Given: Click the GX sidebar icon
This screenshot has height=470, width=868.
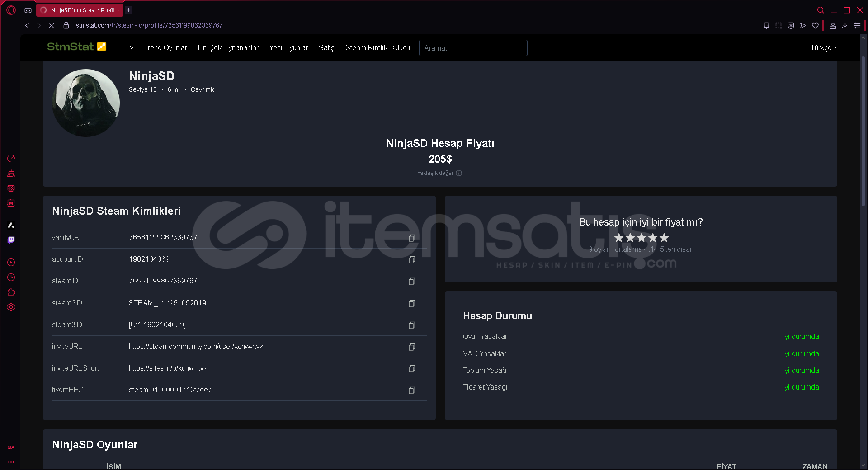Looking at the screenshot, I should (x=11, y=447).
